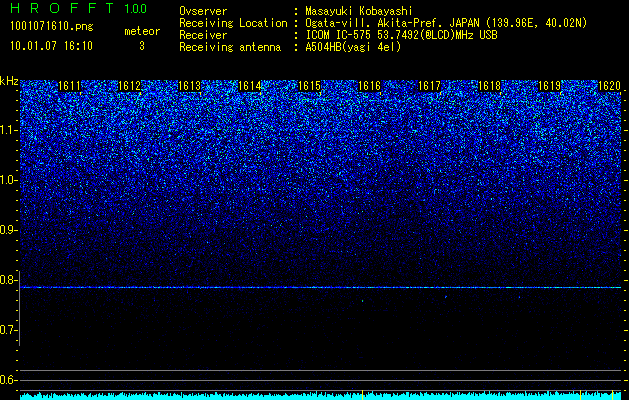Image resolution: width=629 pixels, height=400 pixels.
Task: Click the 1615 time marker
Action: pos(310,86)
